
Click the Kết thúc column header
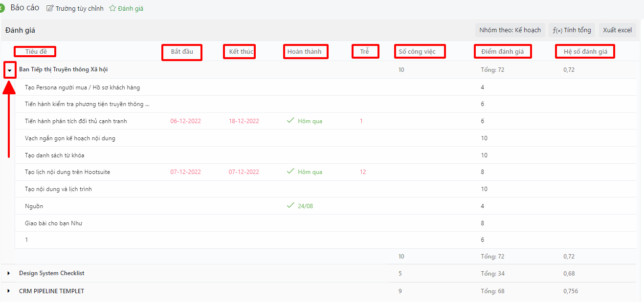pos(240,52)
